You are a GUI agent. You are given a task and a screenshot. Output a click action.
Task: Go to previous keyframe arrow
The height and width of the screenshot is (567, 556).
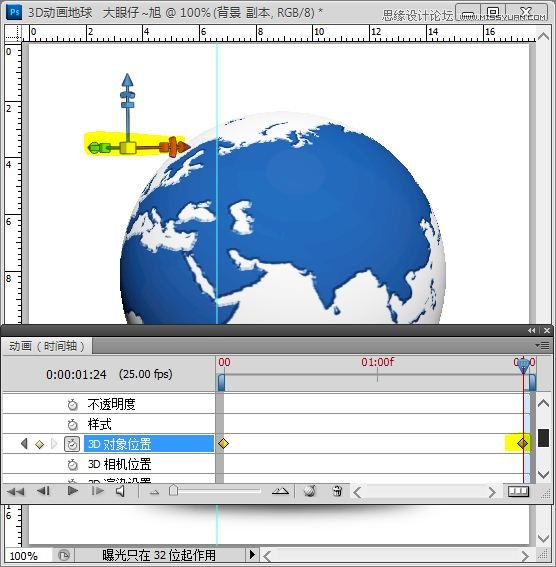point(24,443)
